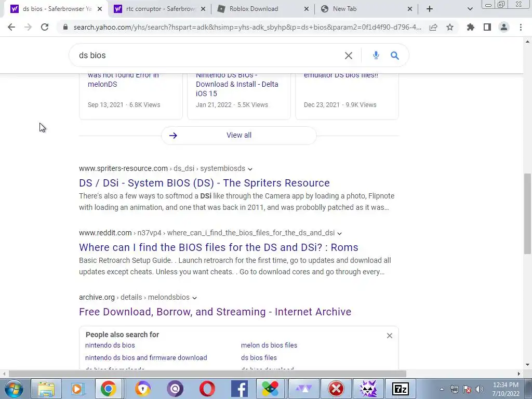Open the Action Center flag icon
Screen dimensions: 532x399
point(467,389)
